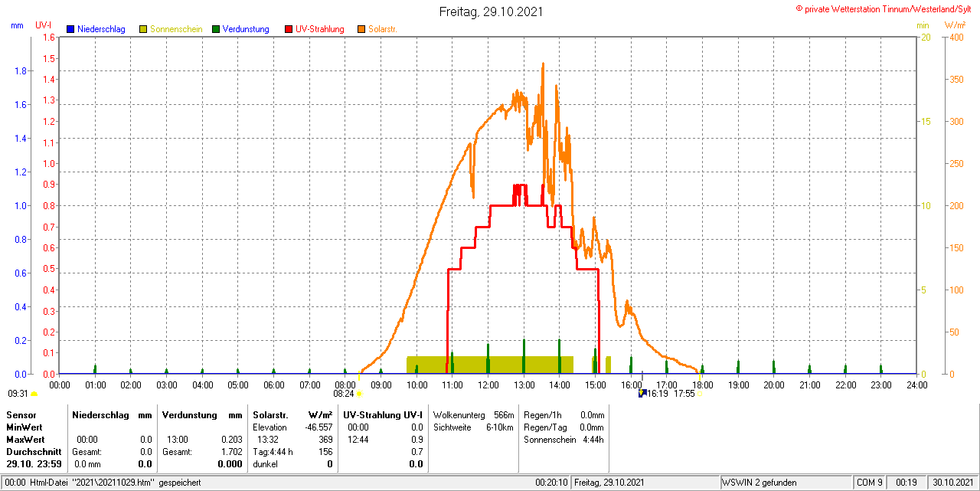
Task: Select the Solarstr. legend label
Action: (383, 29)
